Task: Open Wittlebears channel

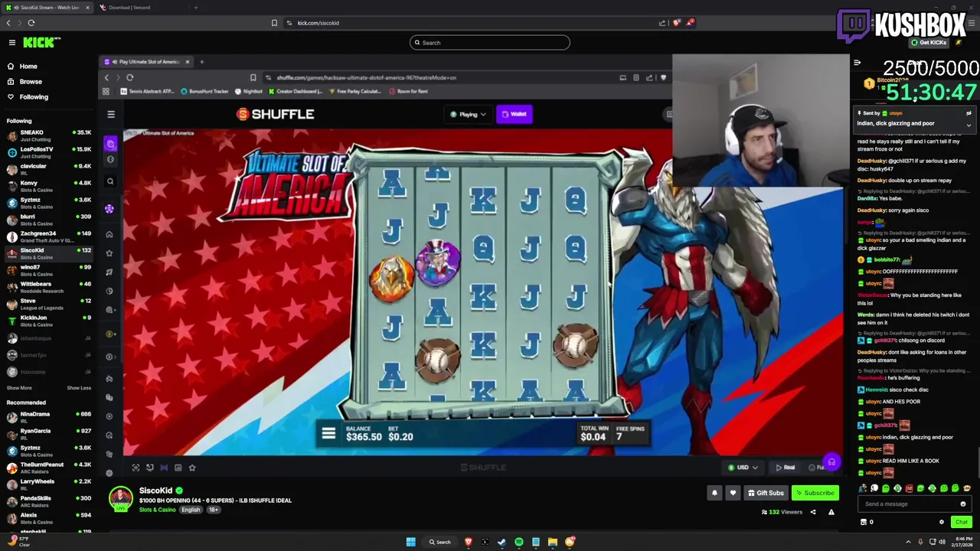Action: [47, 287]
